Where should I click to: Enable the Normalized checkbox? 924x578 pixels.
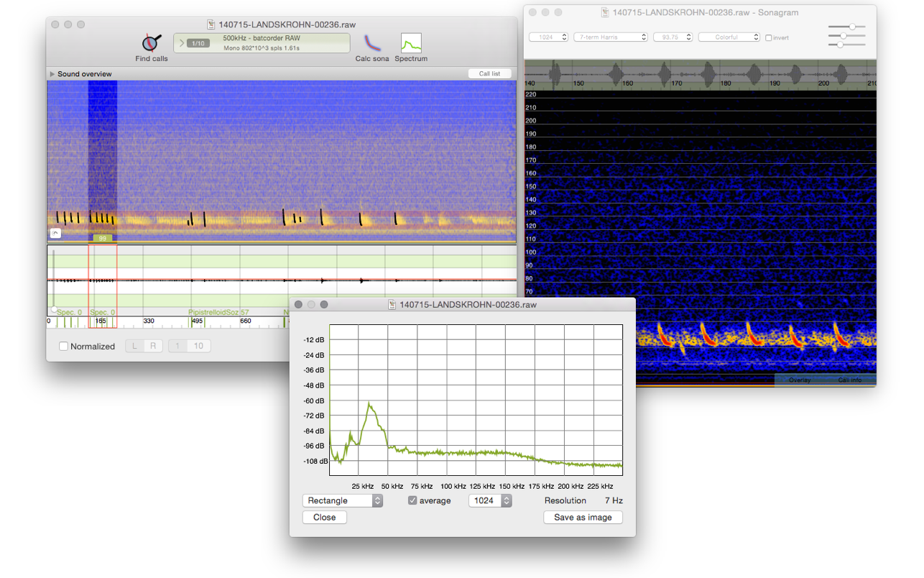[63, 347]
